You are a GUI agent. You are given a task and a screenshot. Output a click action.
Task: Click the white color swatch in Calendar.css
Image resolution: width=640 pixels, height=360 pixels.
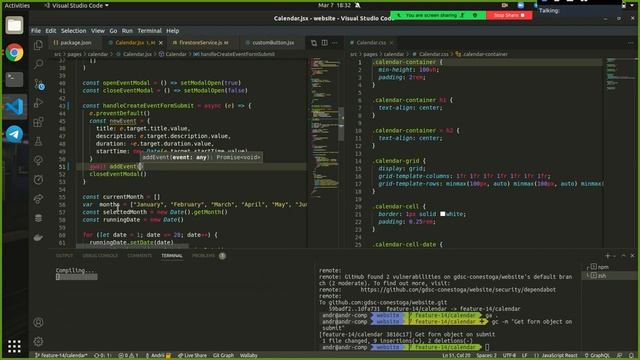click(x=442, y=214)
